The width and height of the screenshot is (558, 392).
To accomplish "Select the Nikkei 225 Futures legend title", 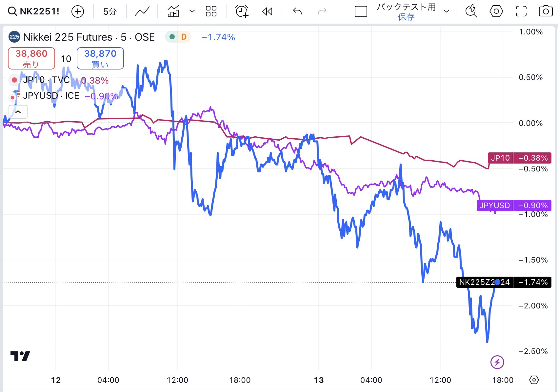I will click(89, 37).
